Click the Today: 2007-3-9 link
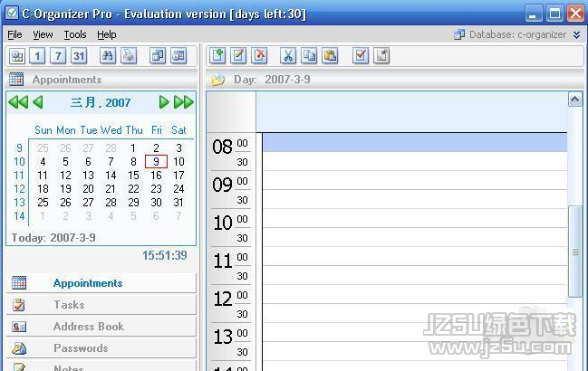 click(x=53, y=238)
